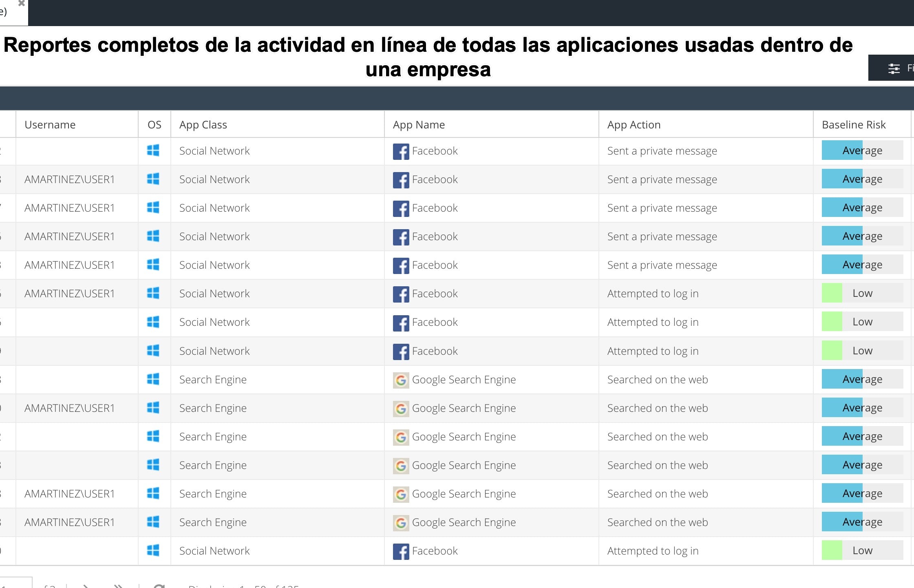
Task: Click the page number input field
Action: 15,583
